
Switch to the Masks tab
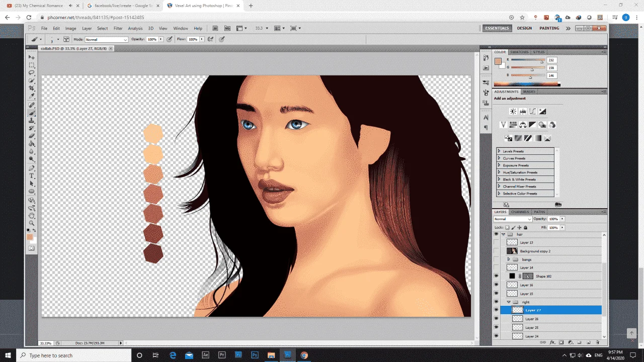coord(529,92)
